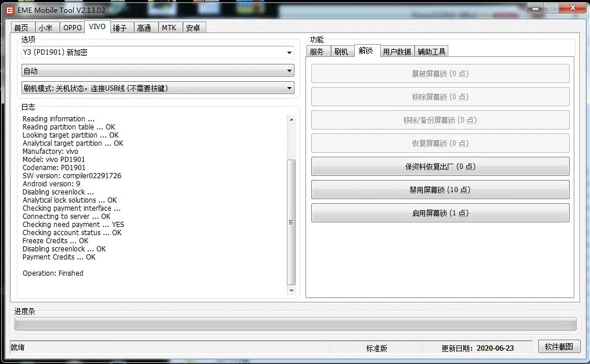The image size is (590, 364).
Task: Click the 保资料恢复出厂 (0 点) button
Action: tap(440, 167)
